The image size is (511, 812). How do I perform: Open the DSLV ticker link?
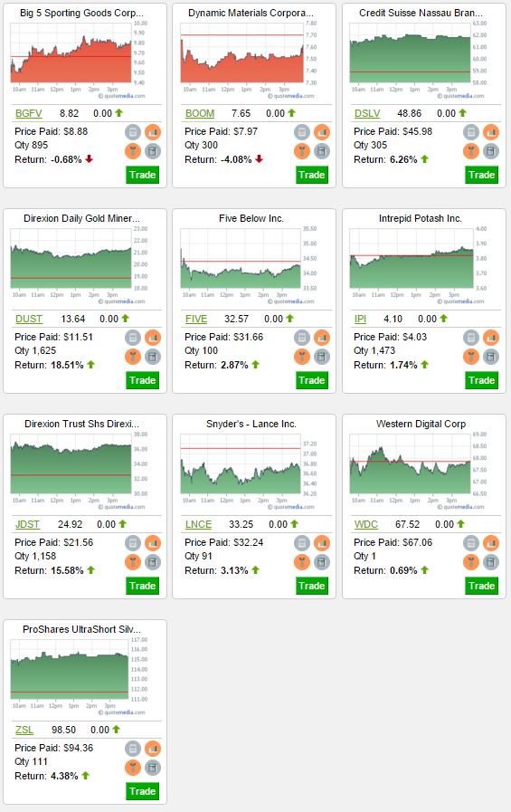tap(367, 113)
